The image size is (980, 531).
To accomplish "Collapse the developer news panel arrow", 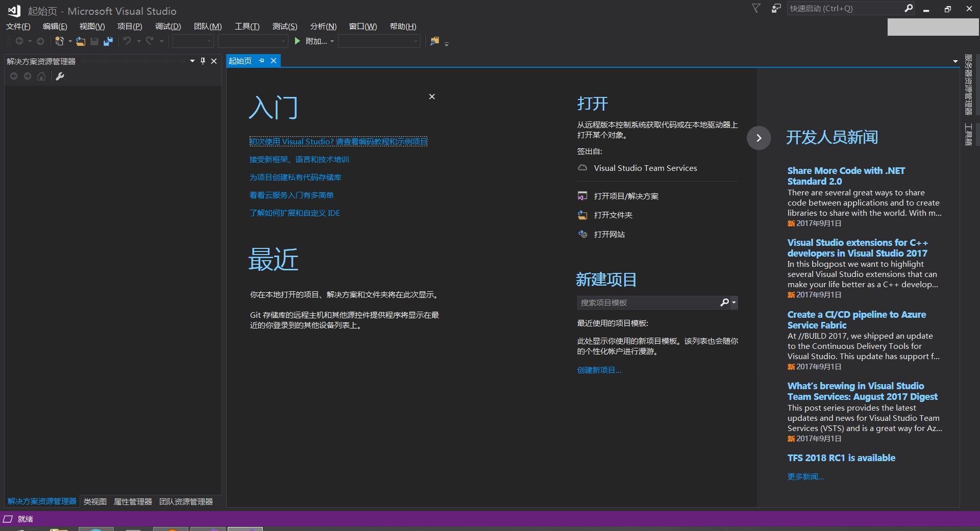I will (758, 138).
